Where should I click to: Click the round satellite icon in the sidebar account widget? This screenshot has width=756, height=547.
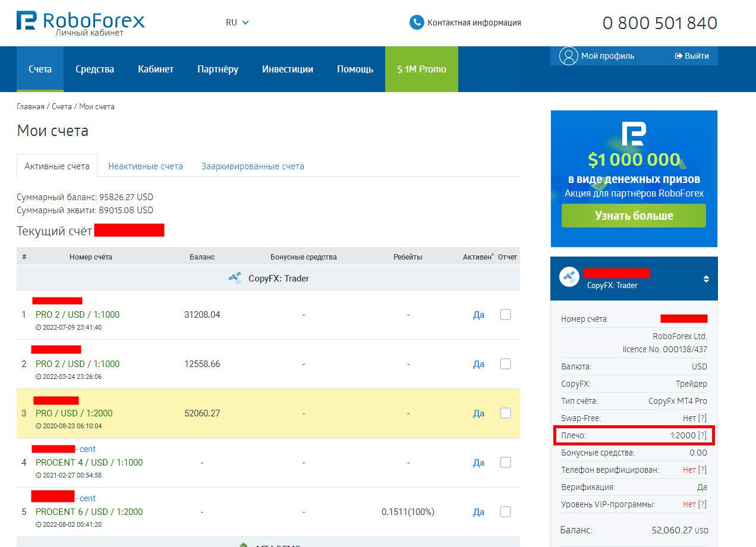570,277
